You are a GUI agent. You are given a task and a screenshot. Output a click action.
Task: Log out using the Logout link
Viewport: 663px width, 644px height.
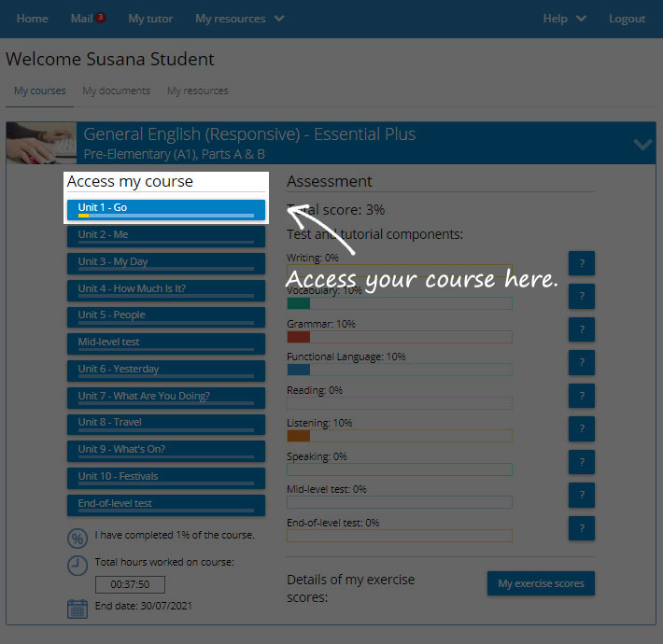click(x=627, y=19)
